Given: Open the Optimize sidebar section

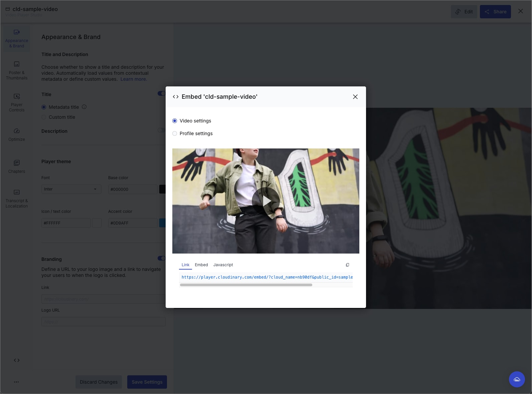Looking at the screenshot, I should 17,134.
